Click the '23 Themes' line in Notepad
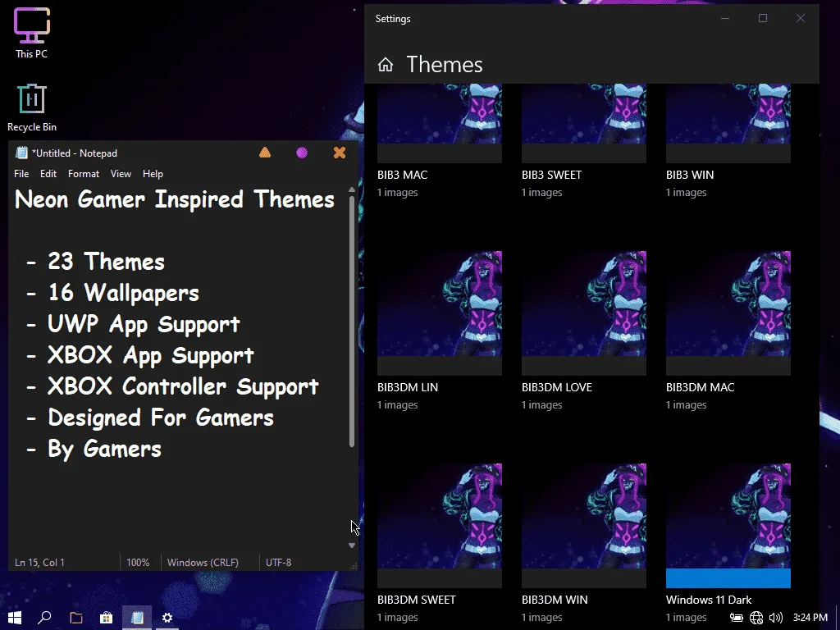Viewport: 840px width, 630px height. coord(106,262)
